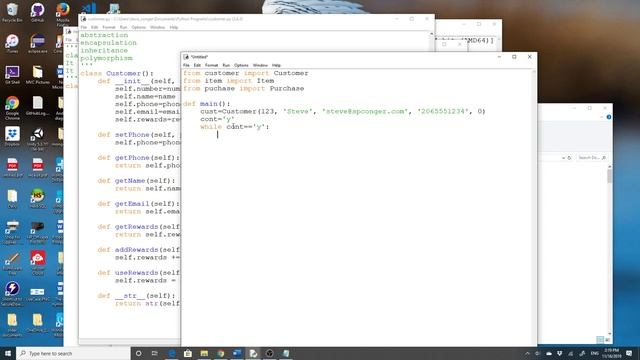This screenshot has width=640, height=360.
Task: Open Help menu in Untitled window
Action: 276,65
